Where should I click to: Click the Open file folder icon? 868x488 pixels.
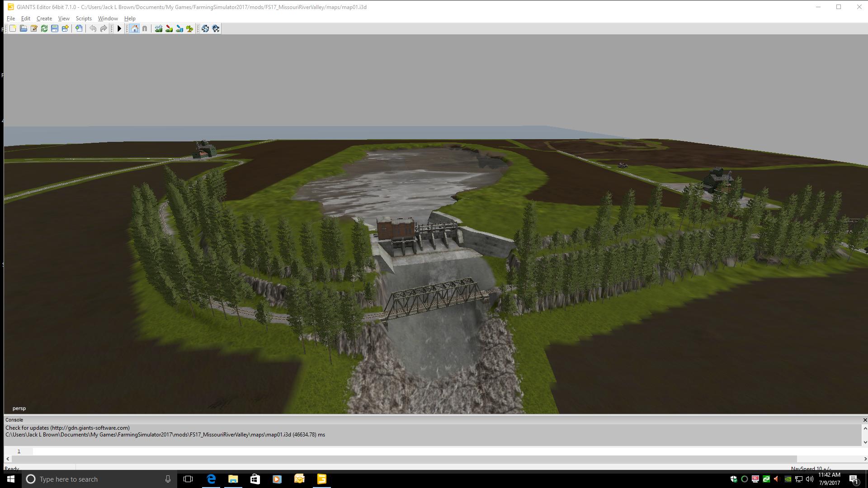pos(23,28)
